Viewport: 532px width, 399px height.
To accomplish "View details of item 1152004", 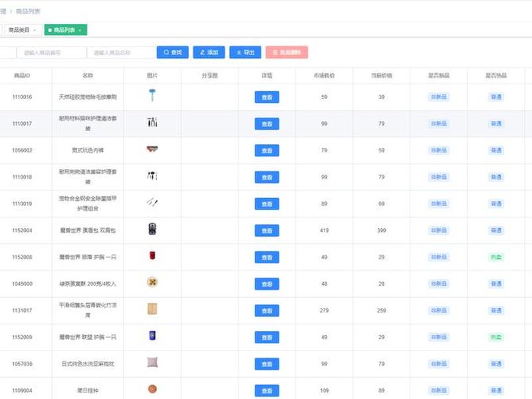I will pos(267,231).
